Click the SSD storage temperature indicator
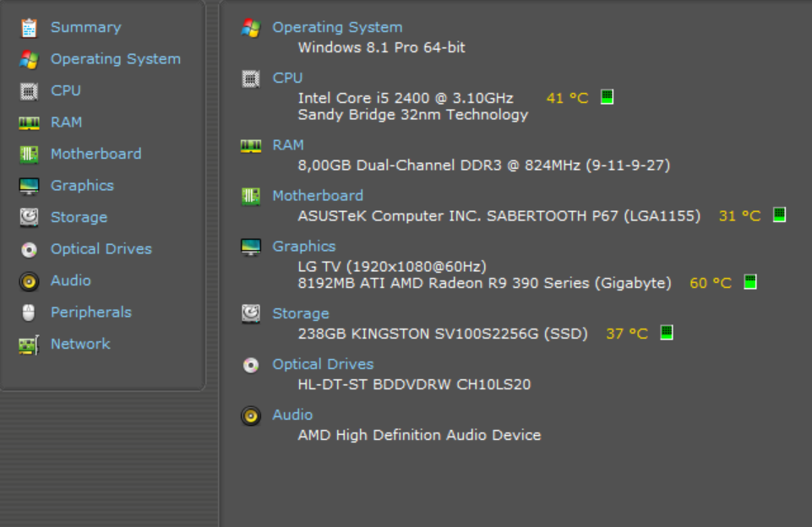 667,333
